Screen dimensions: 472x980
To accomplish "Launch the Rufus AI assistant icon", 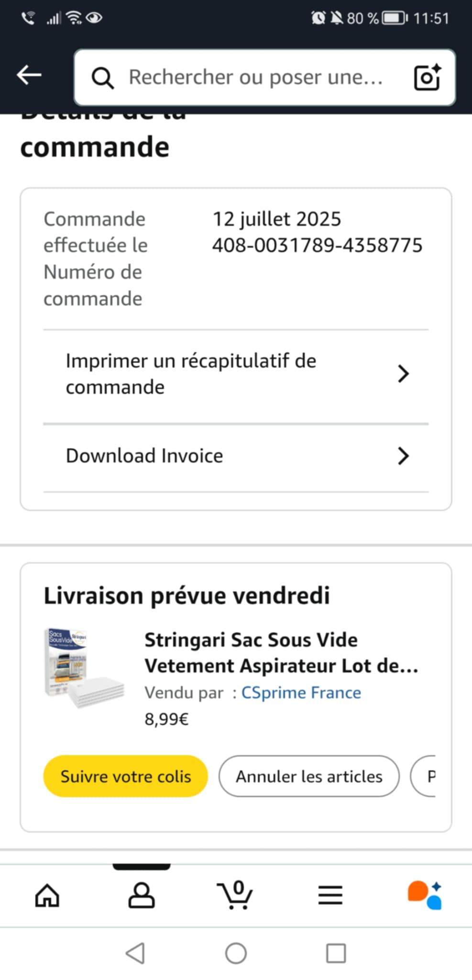I will tap(424, 895).
